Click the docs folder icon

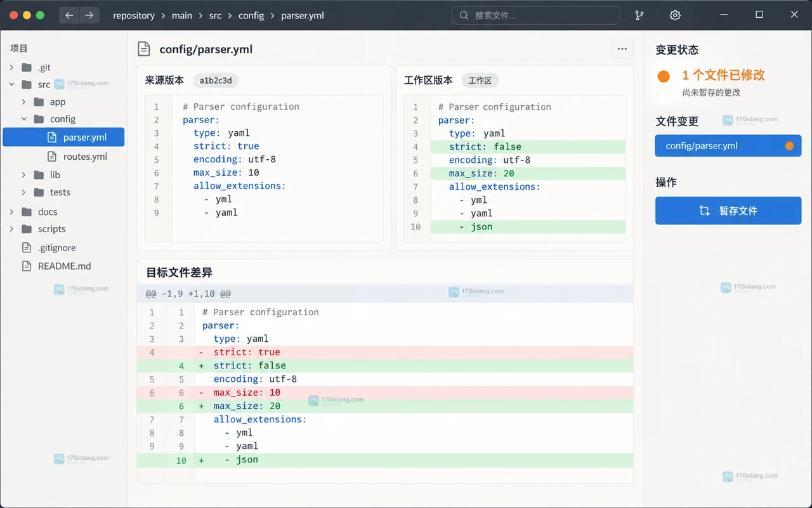pos(27,212)
